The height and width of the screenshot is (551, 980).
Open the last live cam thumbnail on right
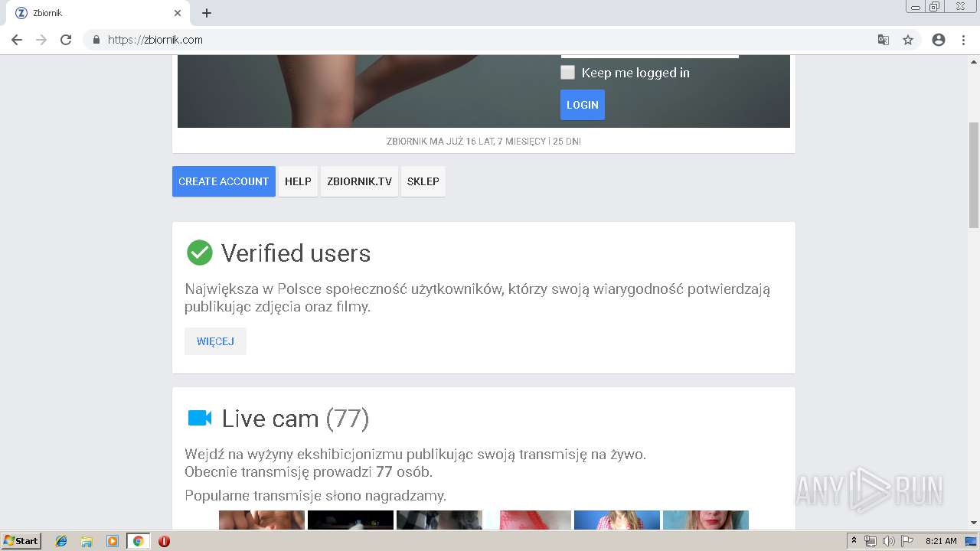[x=706, y=520]
